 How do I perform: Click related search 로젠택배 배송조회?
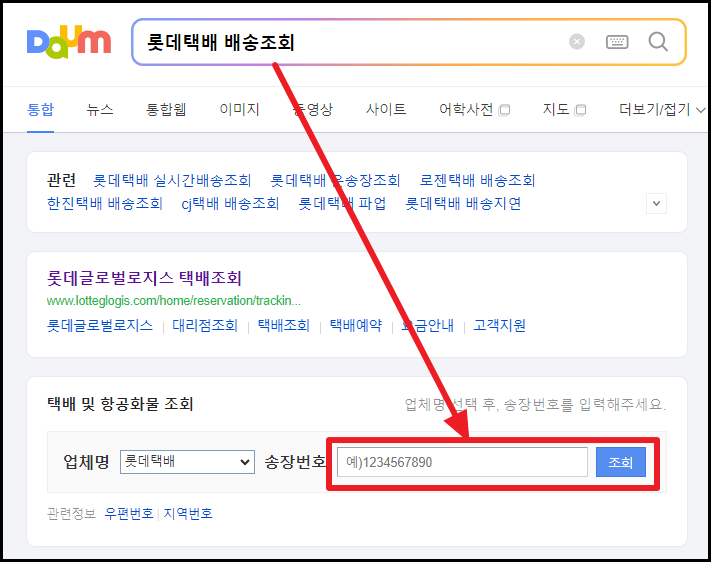477,181
